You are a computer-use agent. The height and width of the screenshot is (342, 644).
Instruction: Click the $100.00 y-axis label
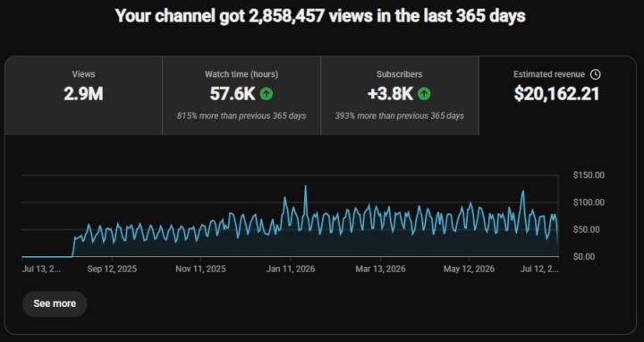589,202
